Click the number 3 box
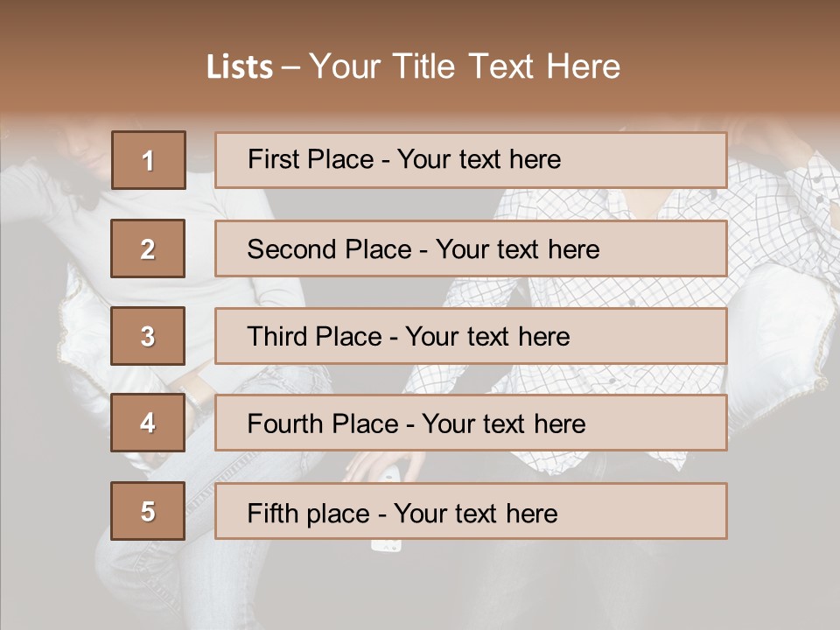840x630 pixels. coord(148,336)
